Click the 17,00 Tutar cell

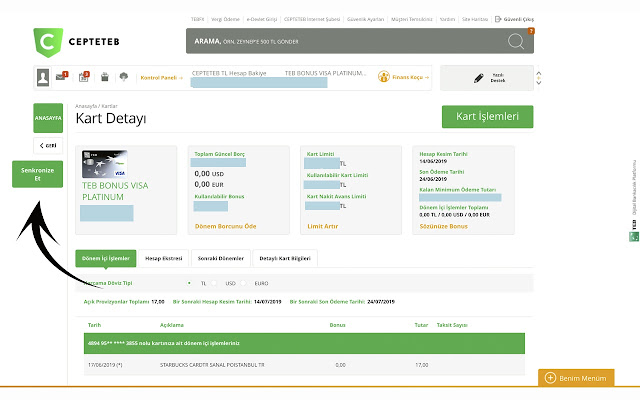(422, 365)
